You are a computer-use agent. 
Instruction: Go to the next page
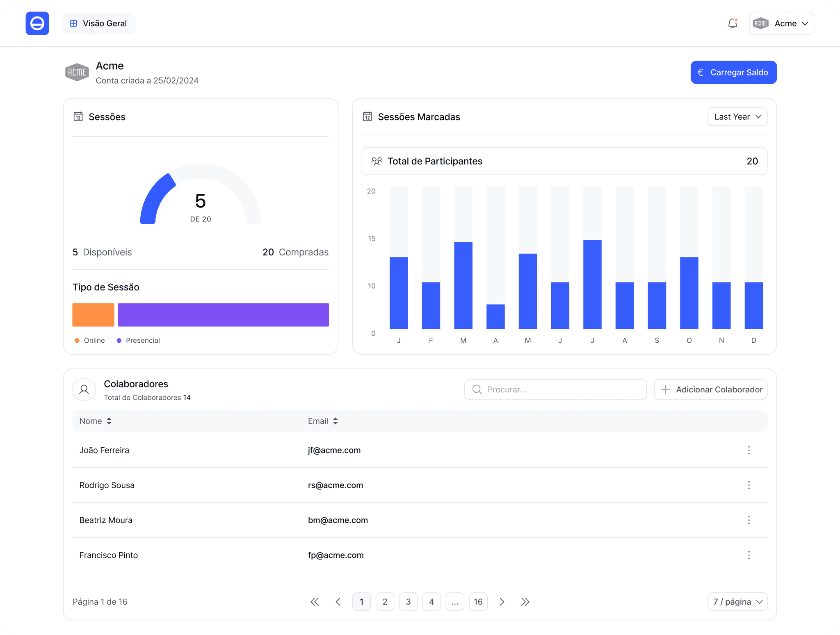click(502, 602)
